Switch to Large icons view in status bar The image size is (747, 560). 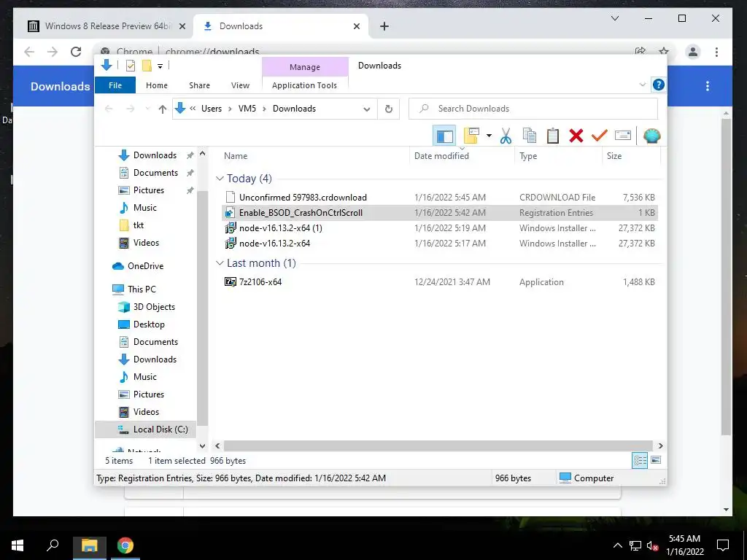656,460
